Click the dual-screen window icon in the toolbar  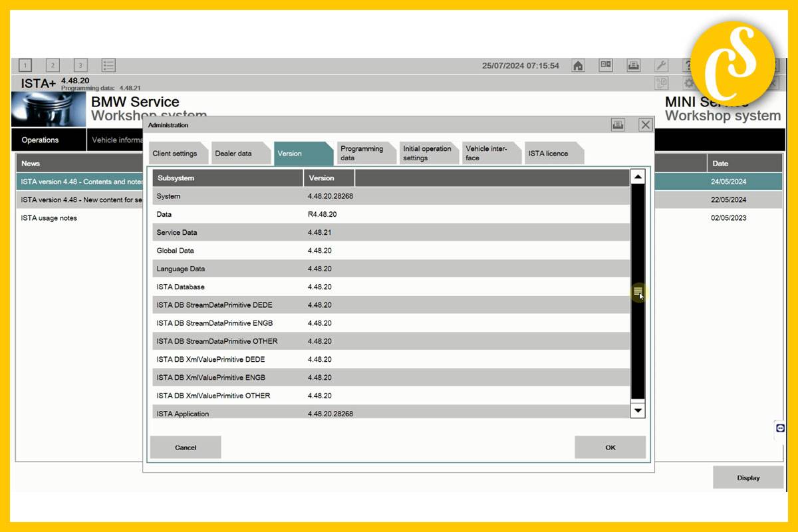tap(606, 65)
